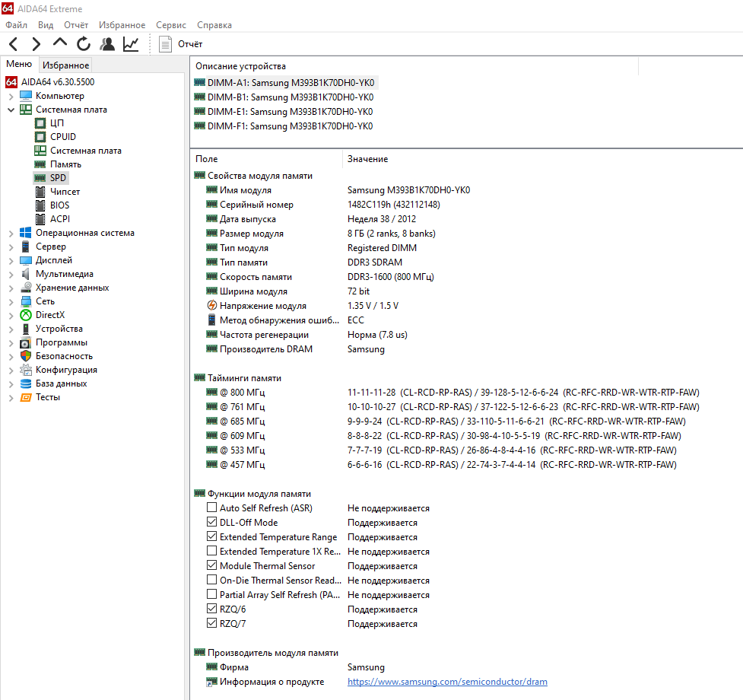Screen dimensions: 743x700
Task: Go forward with the right arrow toolbar icon
Action: (x=36, y=44)
